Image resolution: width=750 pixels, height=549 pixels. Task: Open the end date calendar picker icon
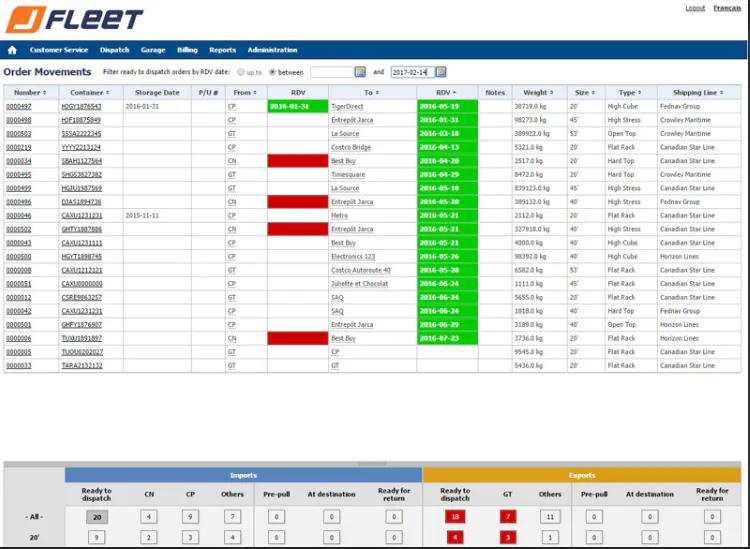pos(441,72)
